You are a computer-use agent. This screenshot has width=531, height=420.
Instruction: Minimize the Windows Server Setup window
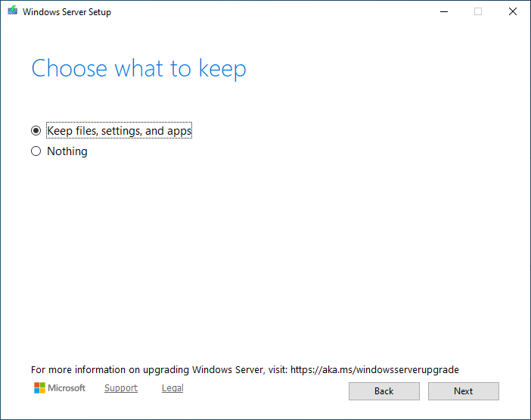point(442,11)
